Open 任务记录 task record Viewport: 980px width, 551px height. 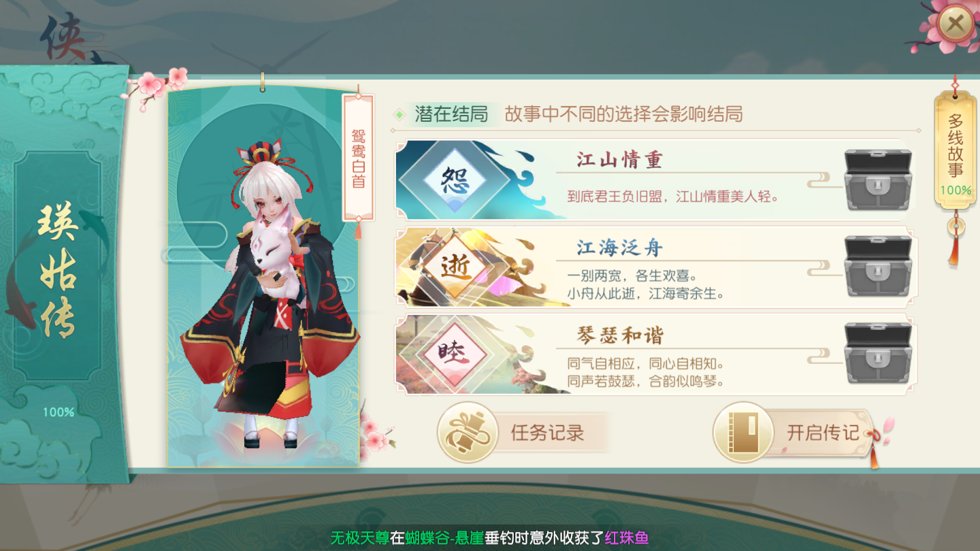click(523, 433)
